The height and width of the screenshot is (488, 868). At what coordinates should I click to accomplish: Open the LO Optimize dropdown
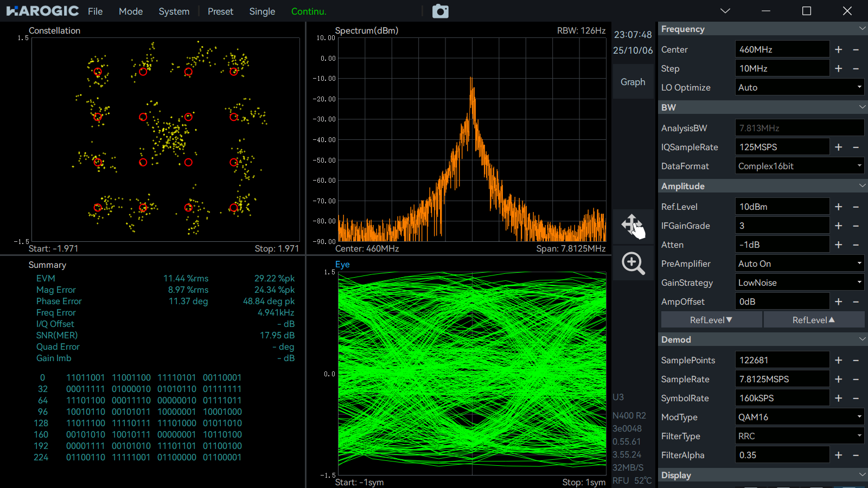pyautogui.click(x=799, y=87)
